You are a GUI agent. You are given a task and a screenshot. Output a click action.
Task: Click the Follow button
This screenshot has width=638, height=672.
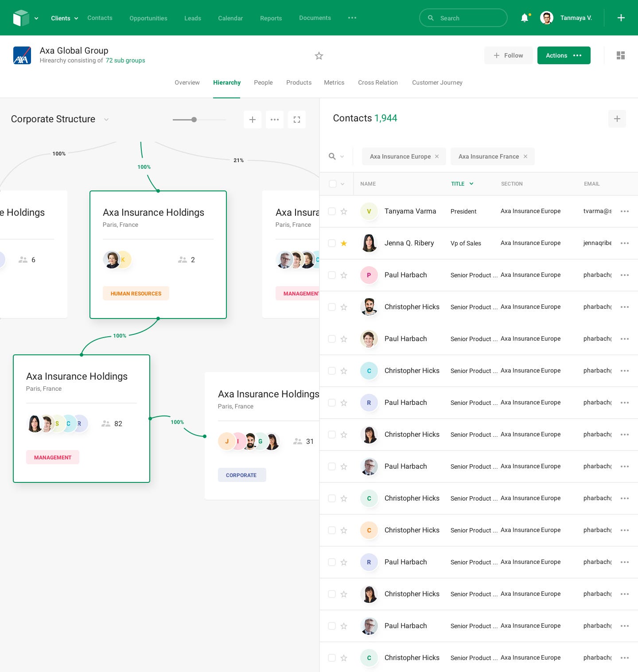pyautogui.click(x=508, y=55)
